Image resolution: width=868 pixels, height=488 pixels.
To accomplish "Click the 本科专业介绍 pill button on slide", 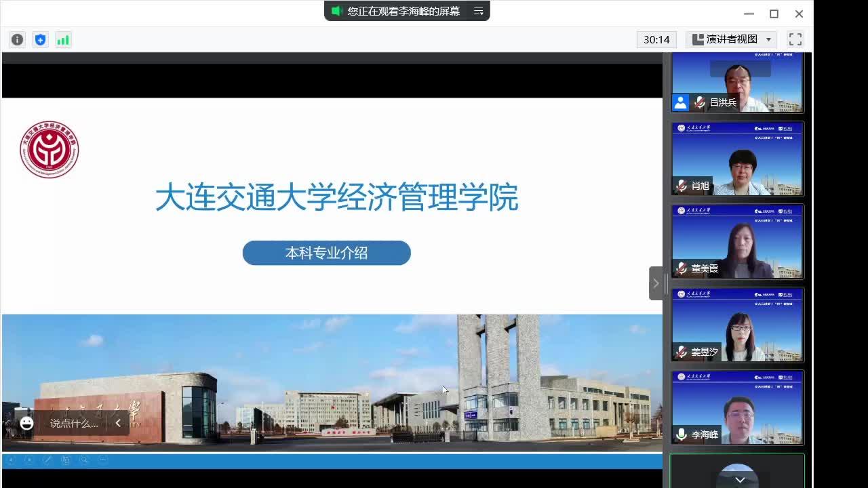I will (327, 253).
